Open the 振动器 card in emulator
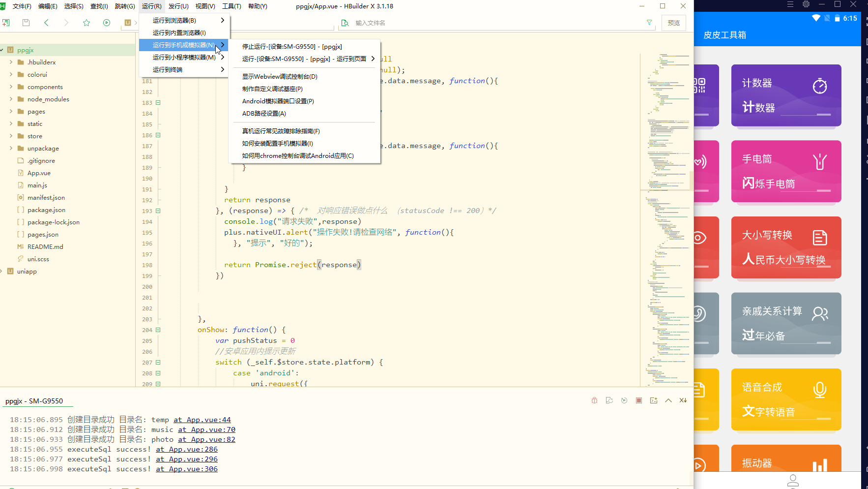The image size is (868, 489). [786, 458]
